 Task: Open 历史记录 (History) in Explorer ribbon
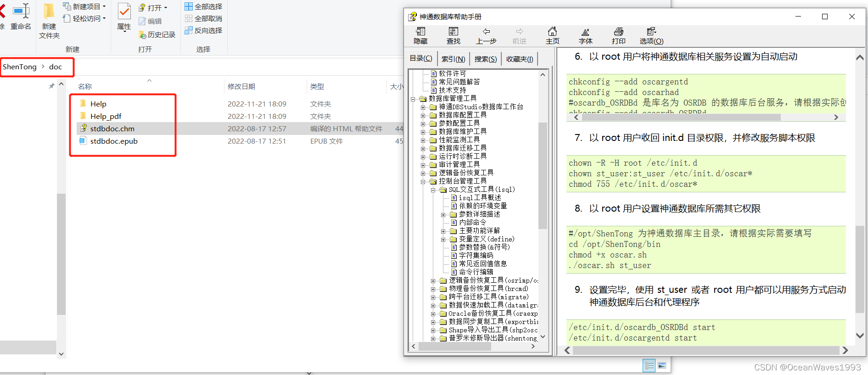pos(157,34)
